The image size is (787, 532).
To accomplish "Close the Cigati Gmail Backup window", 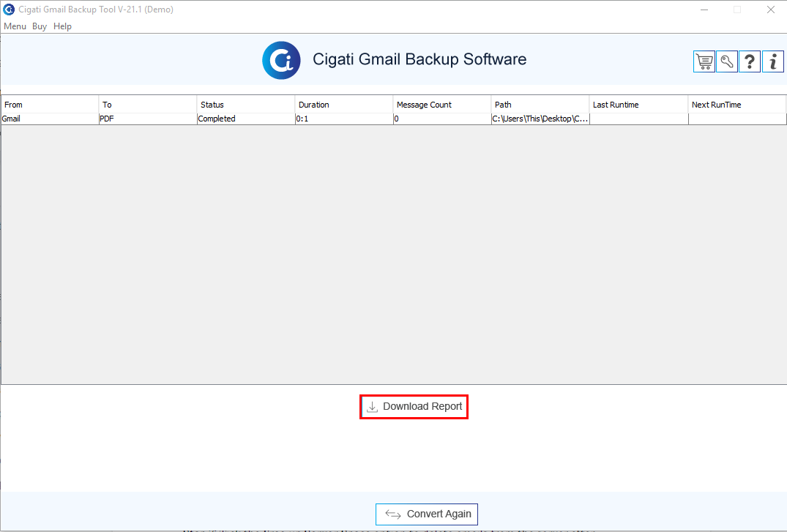I will coord(770,10).
